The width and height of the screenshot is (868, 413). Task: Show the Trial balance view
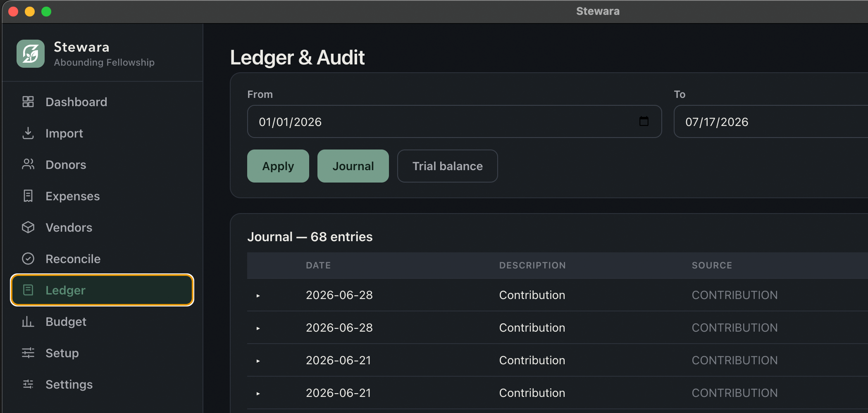tap(448, 166)
